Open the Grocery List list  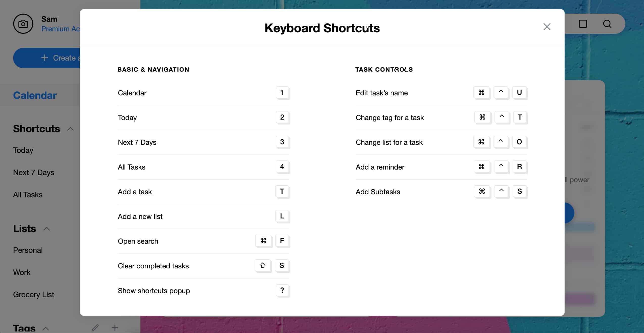[34, 295]
